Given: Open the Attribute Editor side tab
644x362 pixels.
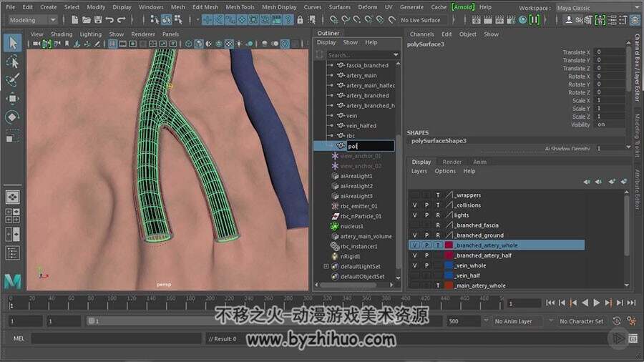Looking at the screenshot, I should coord(637,189).
